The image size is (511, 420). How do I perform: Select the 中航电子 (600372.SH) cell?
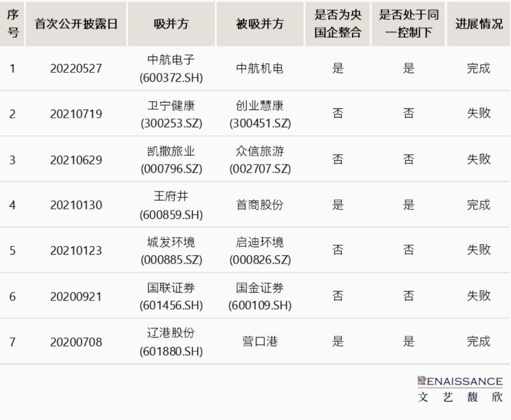click(171, 69)
